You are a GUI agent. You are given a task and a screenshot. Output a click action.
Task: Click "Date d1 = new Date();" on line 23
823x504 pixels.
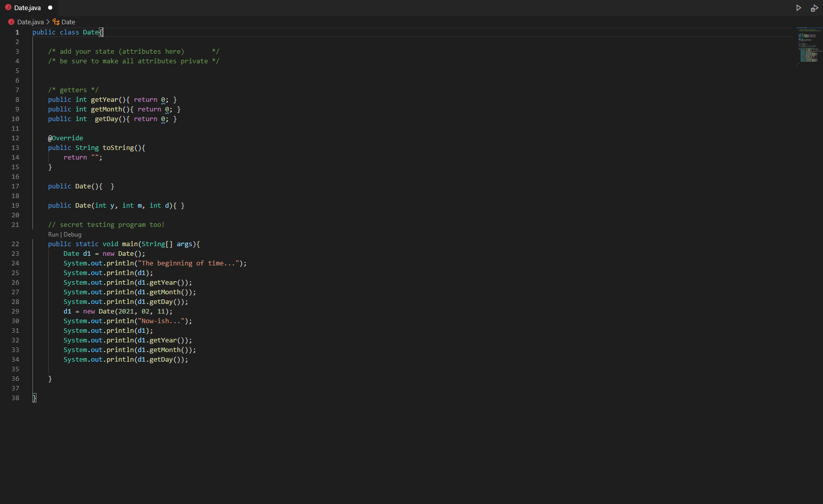click(104, 254)
